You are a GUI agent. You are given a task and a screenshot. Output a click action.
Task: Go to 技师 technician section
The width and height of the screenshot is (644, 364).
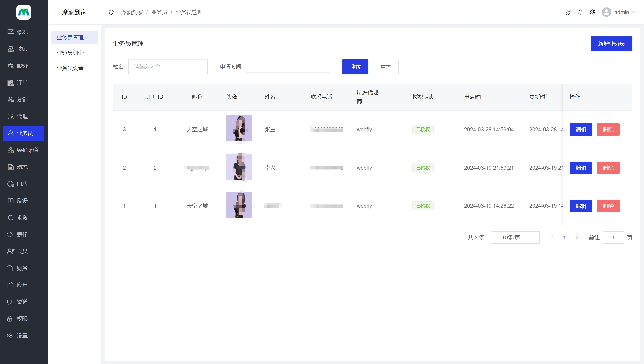tap(22, 49)
